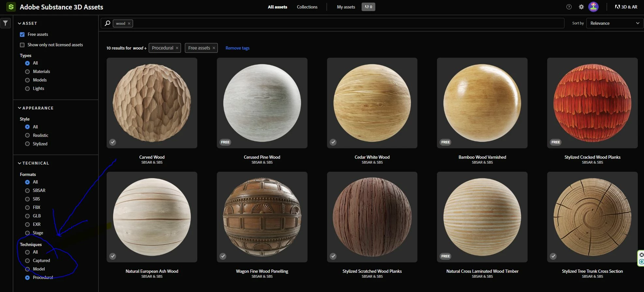The height and width of the screenshot is (292, 644).
Task: Click the owned checkmark on Cedar White Wood
Action: click(333, 142)
